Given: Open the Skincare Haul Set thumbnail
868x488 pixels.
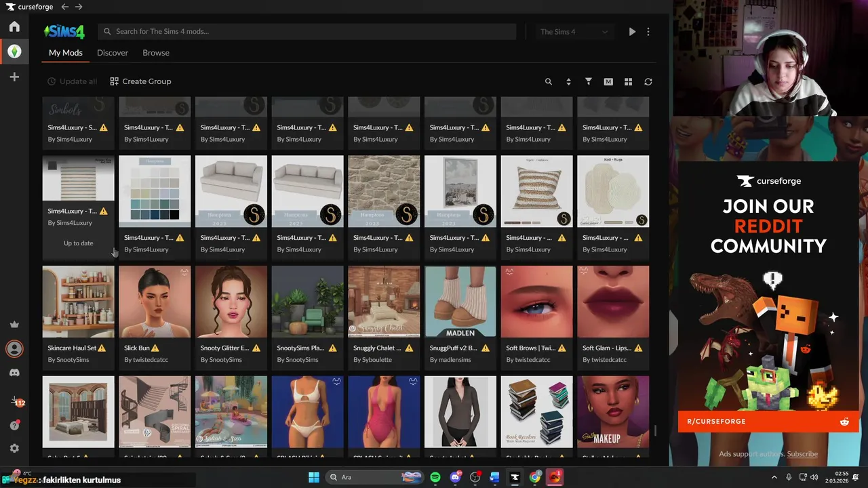Looking at the screenshot, I should coord(78,302).
